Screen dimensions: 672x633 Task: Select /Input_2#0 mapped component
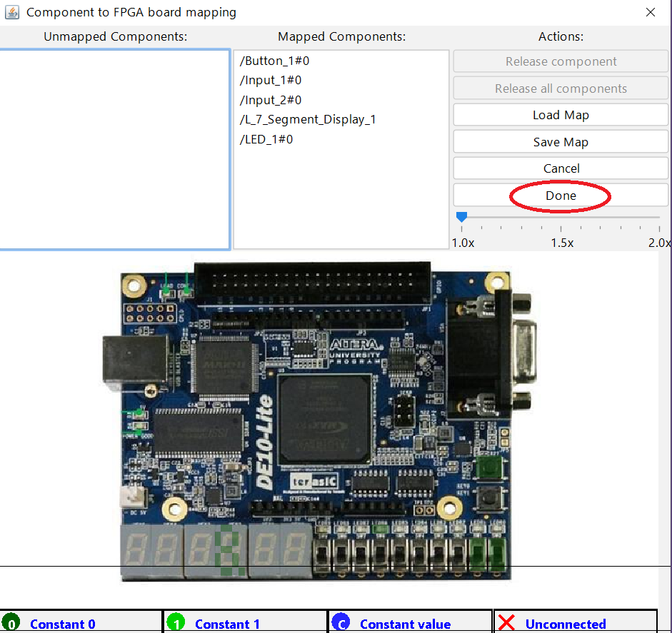pyautogui.click(x=271, y=100)
